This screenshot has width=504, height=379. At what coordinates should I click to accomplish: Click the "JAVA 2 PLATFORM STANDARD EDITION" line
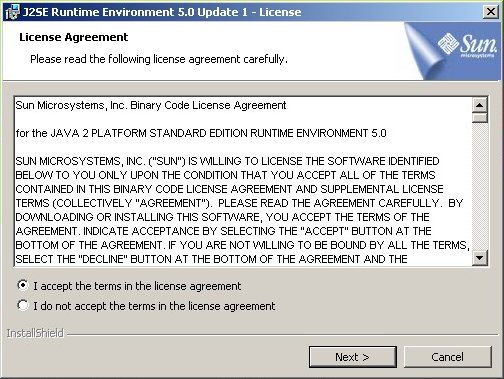[201, 133]
